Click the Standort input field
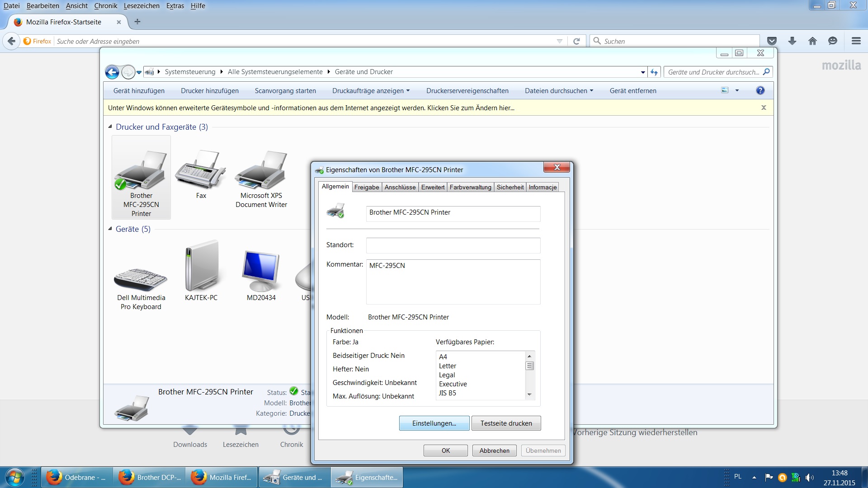 tap(453, 245)
